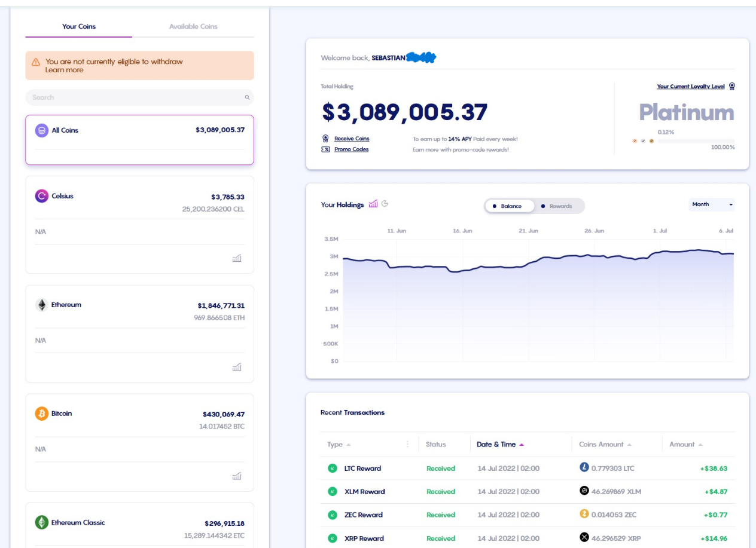Viewport: 756px width, 548px height.
Task: Click the $3,089,005.37 total holding value
Action: pos(405,112)
